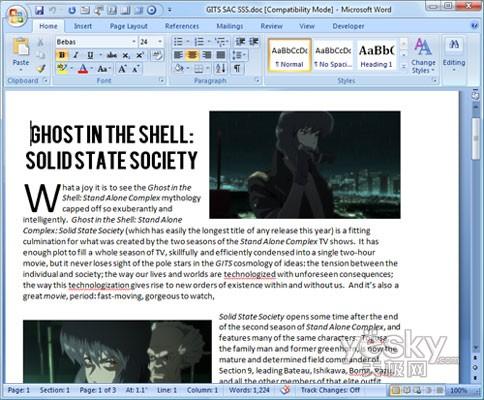Click the Print Layout view icon

[396, 390]
